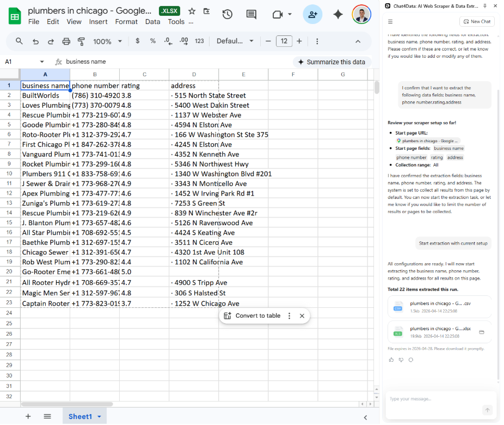Open the Gemini sparkle icon
This screenshot has width=504, height=425.
pyautogui.click(x=338, y=15)
